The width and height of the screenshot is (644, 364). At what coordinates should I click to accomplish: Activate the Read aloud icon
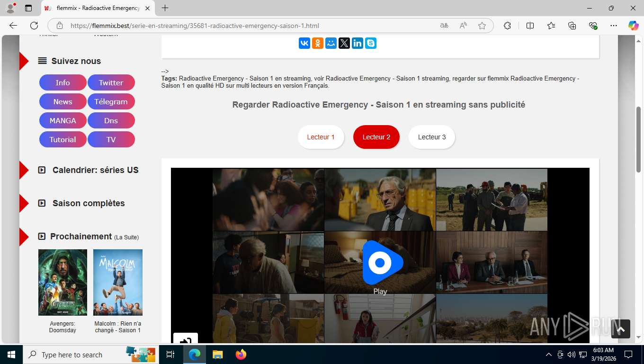click(x=463, y=26)
